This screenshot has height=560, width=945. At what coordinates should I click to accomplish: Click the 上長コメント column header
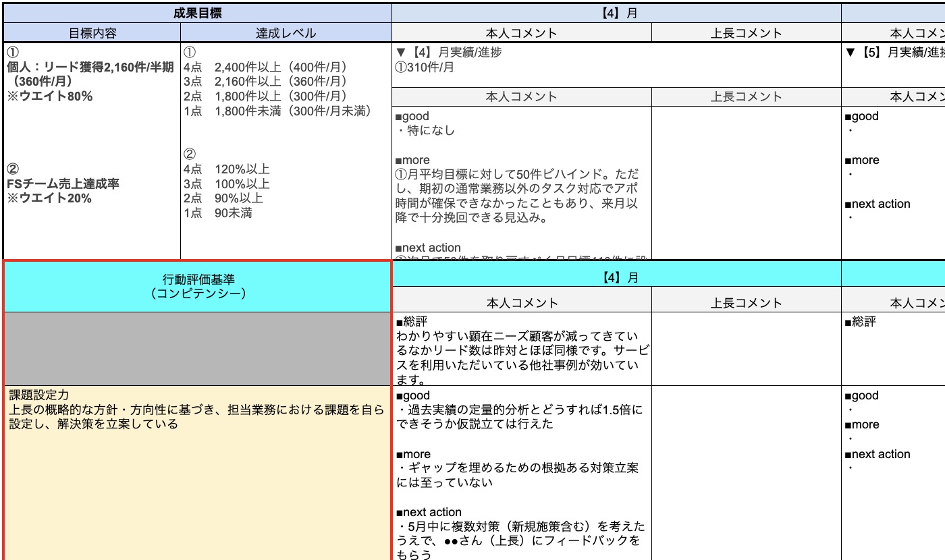pyautogui.click(x=746, y=32)
